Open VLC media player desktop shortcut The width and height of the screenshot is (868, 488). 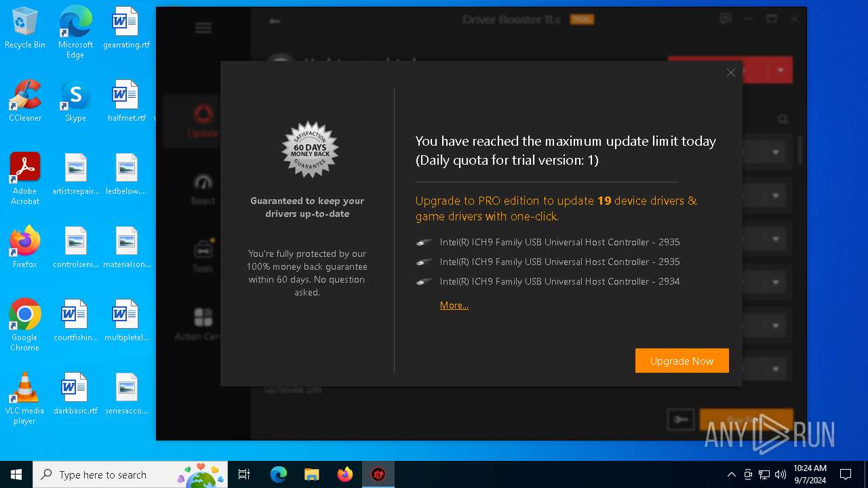coord(25,399)
